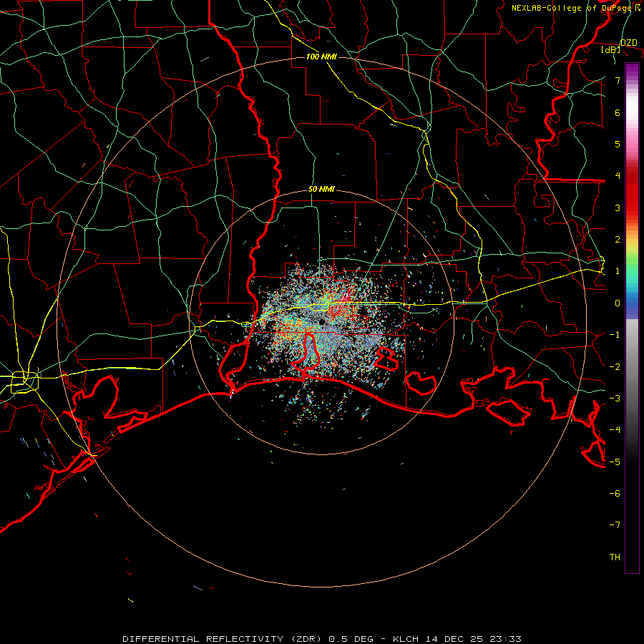This screenshot has width=644, height=644.
Task: Select scale value 5 on the legend
Action: pos(618,144)
